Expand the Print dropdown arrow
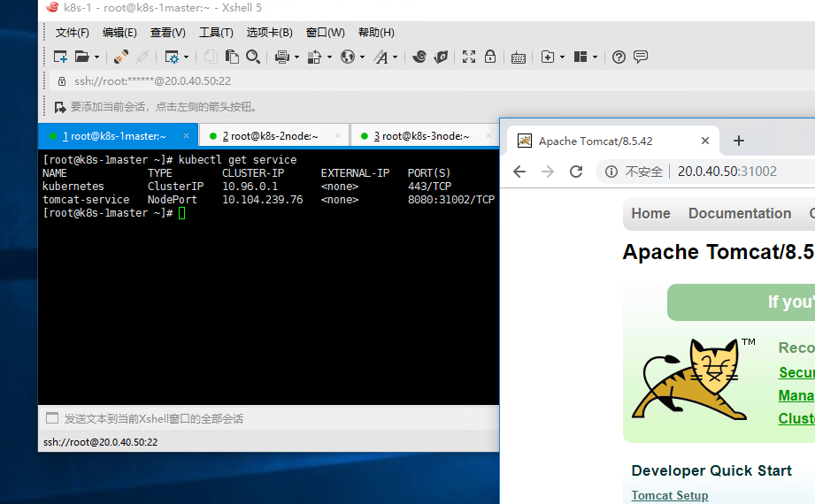The height and width of the screenshot is (504, 815). 296,57
